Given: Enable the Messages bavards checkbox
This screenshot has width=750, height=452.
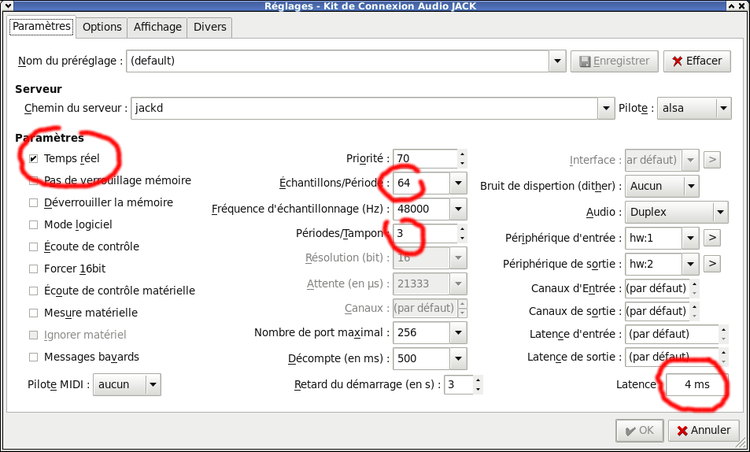Looking at the screenshot, I should pyautogui.click(x=34, y=357).
